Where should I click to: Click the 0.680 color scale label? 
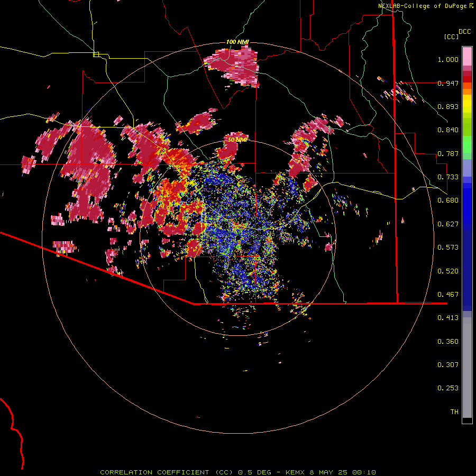pyautogui.click(x=448, y=200)
